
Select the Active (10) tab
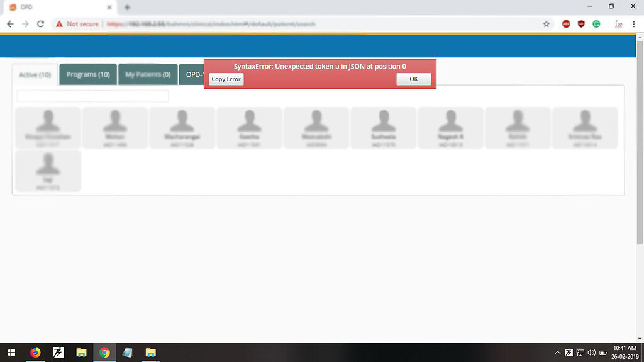35,75
